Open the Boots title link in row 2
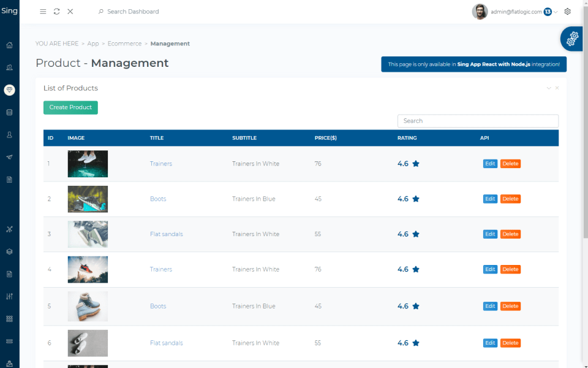This screenshot has height=368, width=588. (x=158, y=199)
